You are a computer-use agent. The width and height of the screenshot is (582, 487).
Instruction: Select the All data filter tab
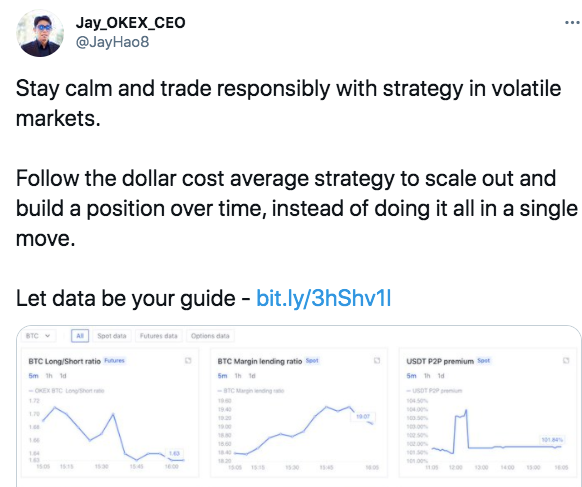[80, 336]
